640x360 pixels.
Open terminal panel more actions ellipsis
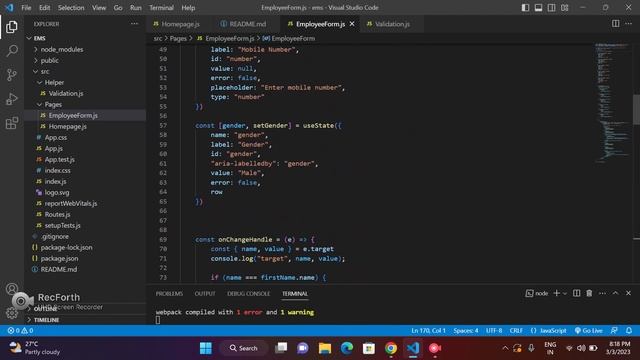[x=602, y=293]
